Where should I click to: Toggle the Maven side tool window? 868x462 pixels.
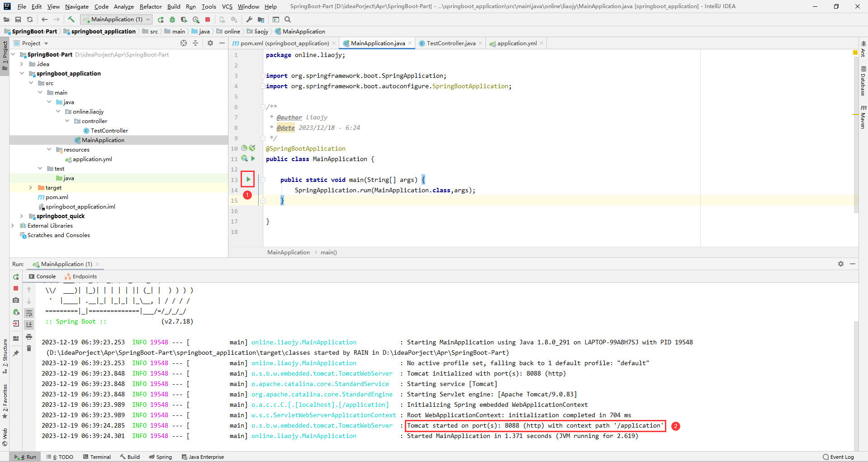click(x=863, y=117)
